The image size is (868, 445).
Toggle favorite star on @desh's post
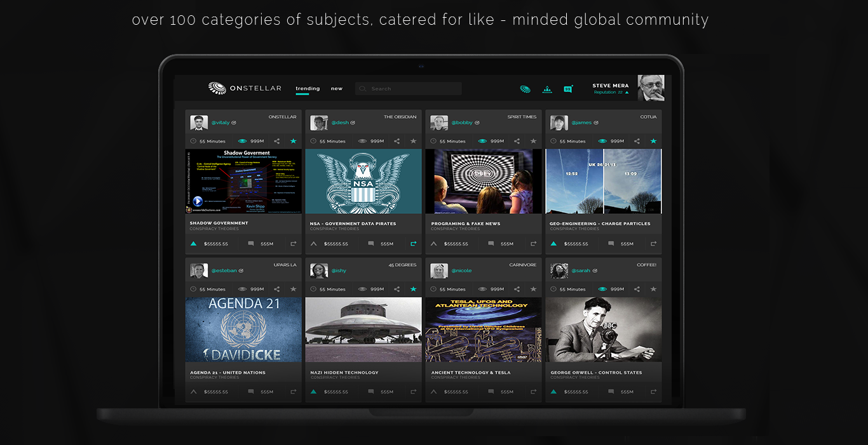tap(414, 141)
